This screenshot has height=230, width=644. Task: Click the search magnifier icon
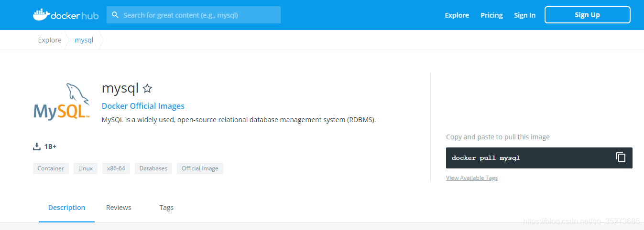(x=115, y=15)
